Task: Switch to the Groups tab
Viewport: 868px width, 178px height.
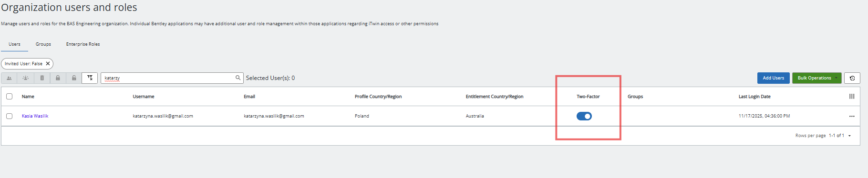Action: [x=43, y=44]
